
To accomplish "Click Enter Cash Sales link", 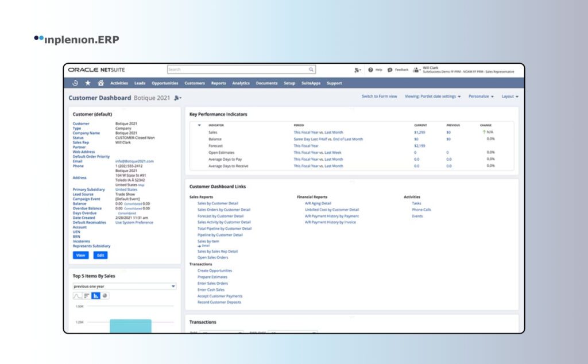I will [x=211, y=289].
